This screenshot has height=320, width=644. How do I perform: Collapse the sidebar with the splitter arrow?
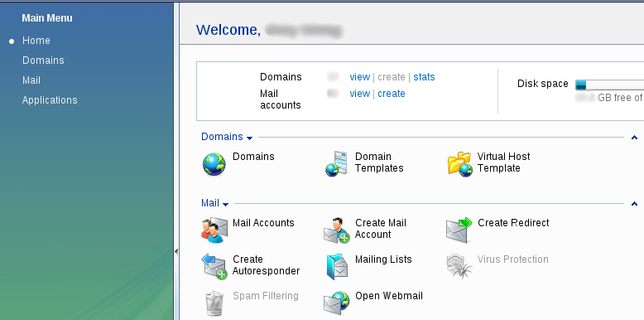[x=176, y=251]
